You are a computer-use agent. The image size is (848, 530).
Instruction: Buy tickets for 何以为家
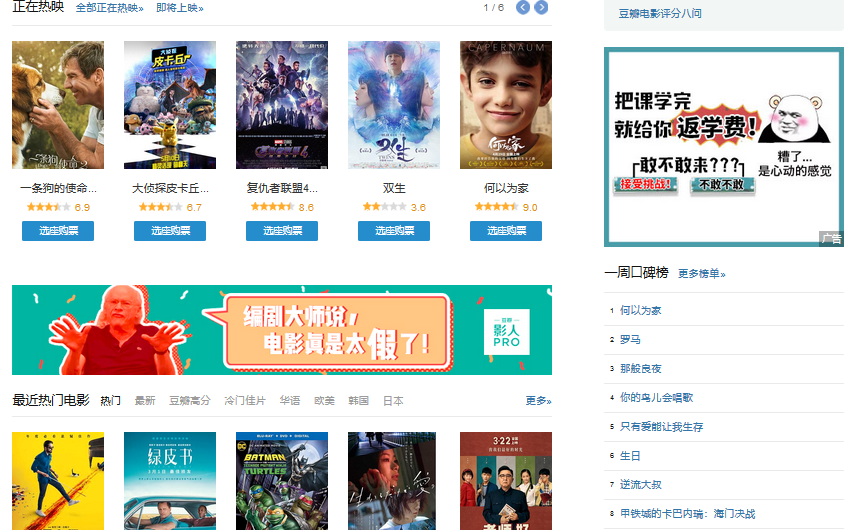pyautogui.click(x=506, y=231)
